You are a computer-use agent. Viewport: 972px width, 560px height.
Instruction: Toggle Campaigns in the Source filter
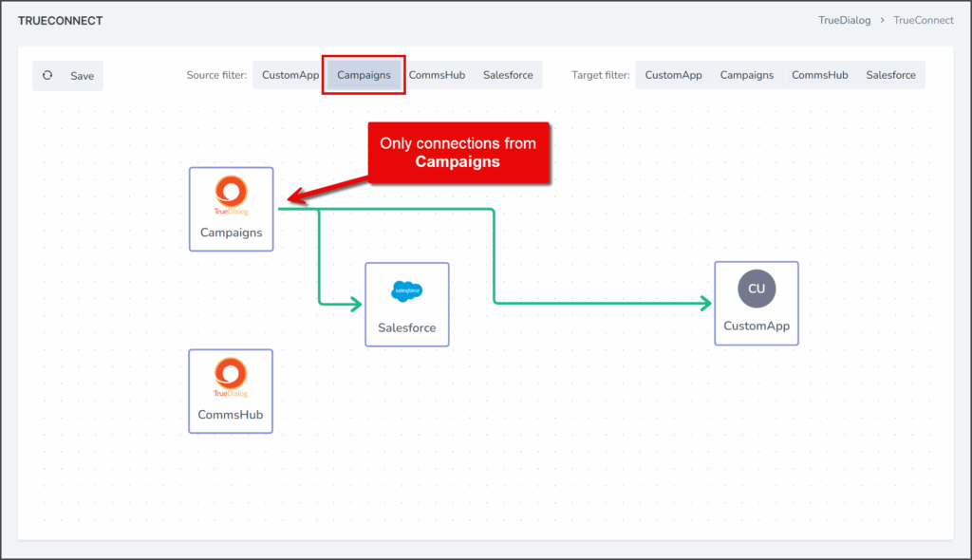click(x=364, y=75)
